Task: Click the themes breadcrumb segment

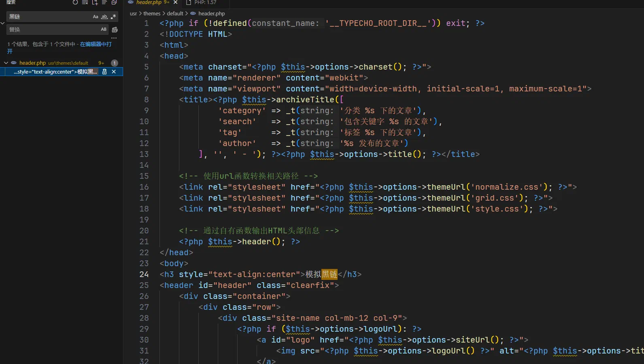Action: pyautogui.click(x=152, y=13)
